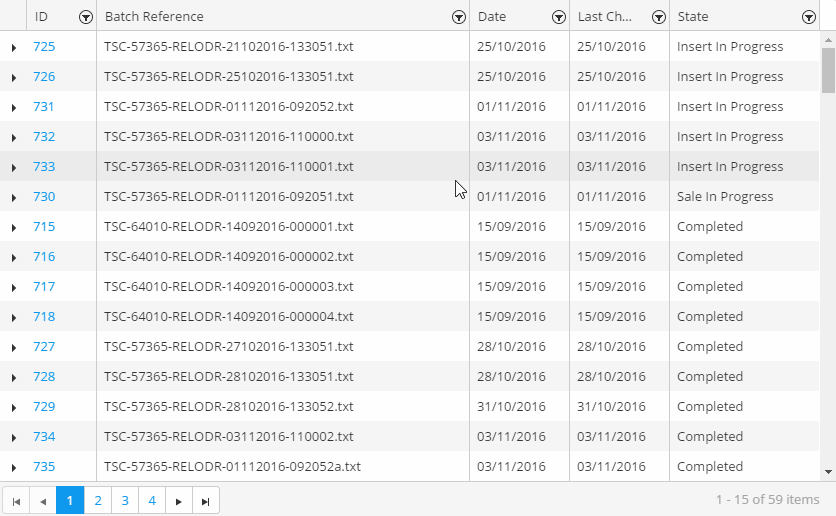Go to first page of results
Image resolution: width=836 pixels, height=516 pixels.
(16, 501)
